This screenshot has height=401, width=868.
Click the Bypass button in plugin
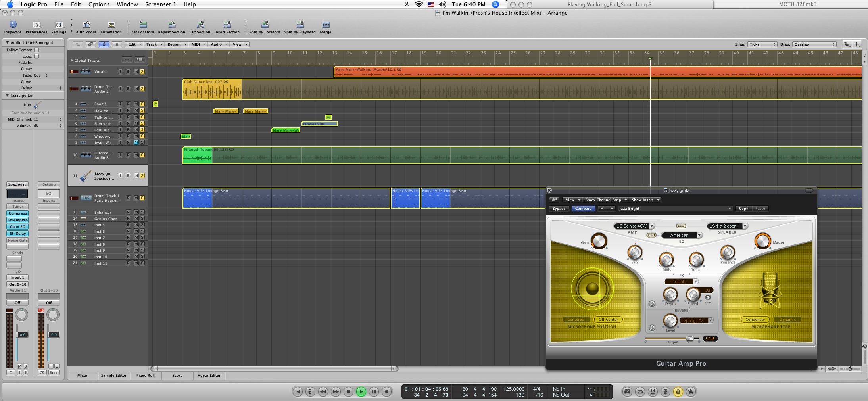coord(559,209)
